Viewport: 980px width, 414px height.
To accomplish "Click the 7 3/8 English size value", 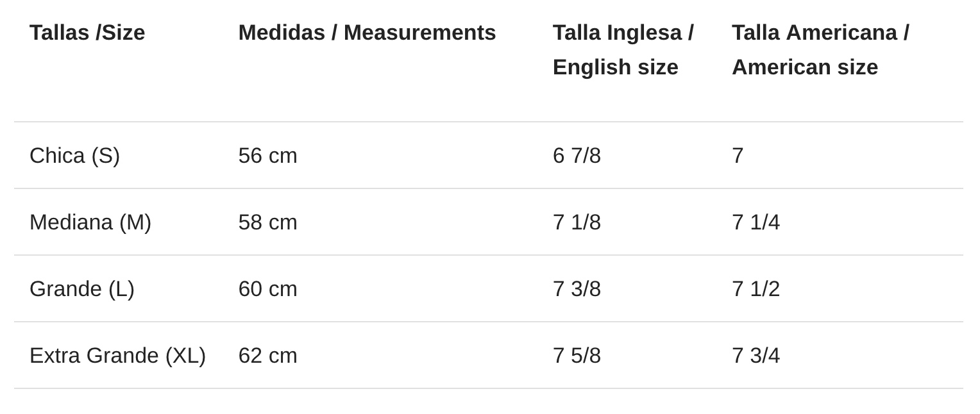I will point(577,289).
